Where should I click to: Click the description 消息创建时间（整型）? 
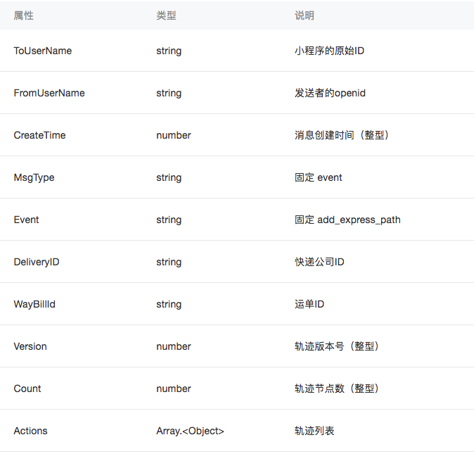click(342, 135)
